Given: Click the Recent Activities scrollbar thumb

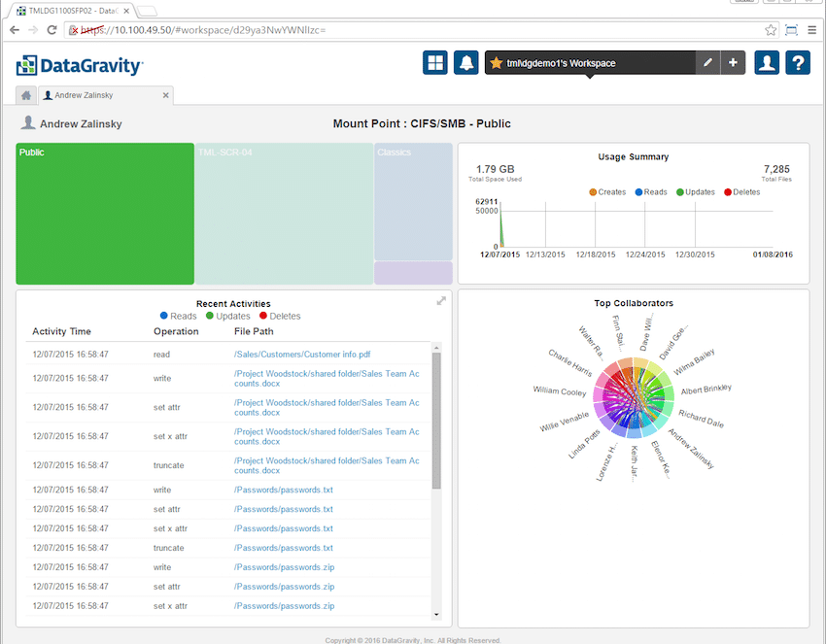Looking at the screenshot, I should pyautogui.click(x=436, y=421).
